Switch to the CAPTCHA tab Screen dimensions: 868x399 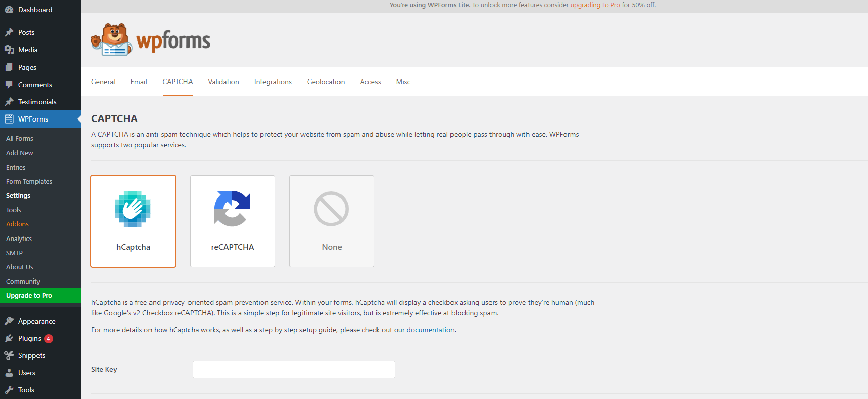[x=177, y=82]
